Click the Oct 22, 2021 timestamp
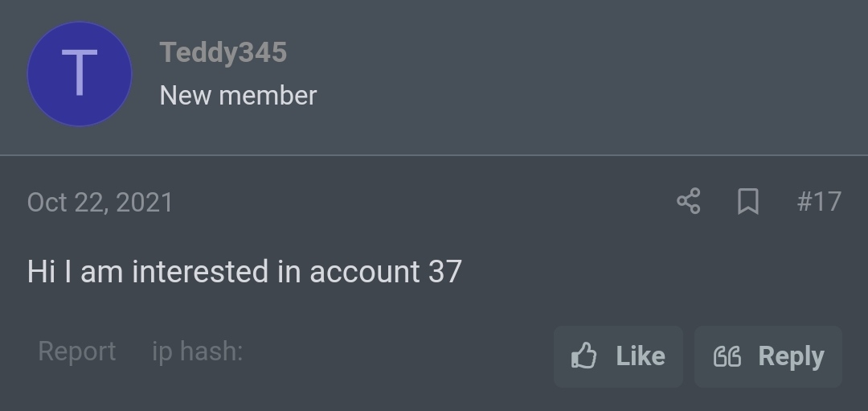This screenshot has width=868, height=411. click(100, 203)
